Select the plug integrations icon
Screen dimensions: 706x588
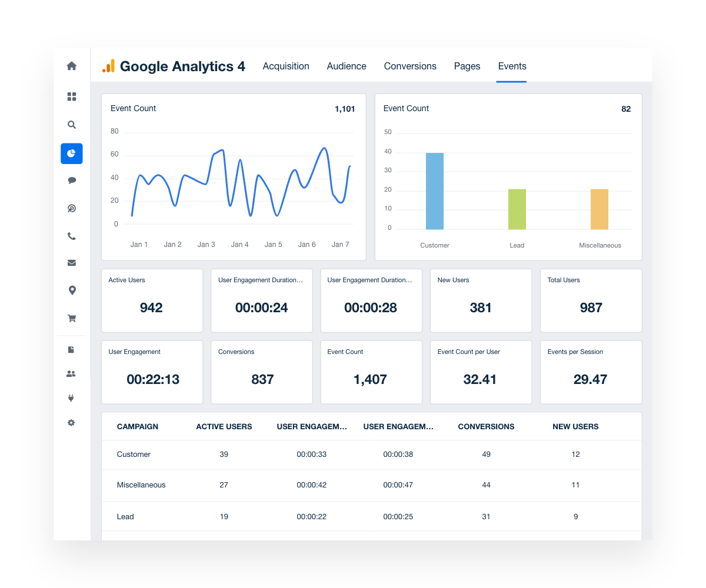click(71, 398)
